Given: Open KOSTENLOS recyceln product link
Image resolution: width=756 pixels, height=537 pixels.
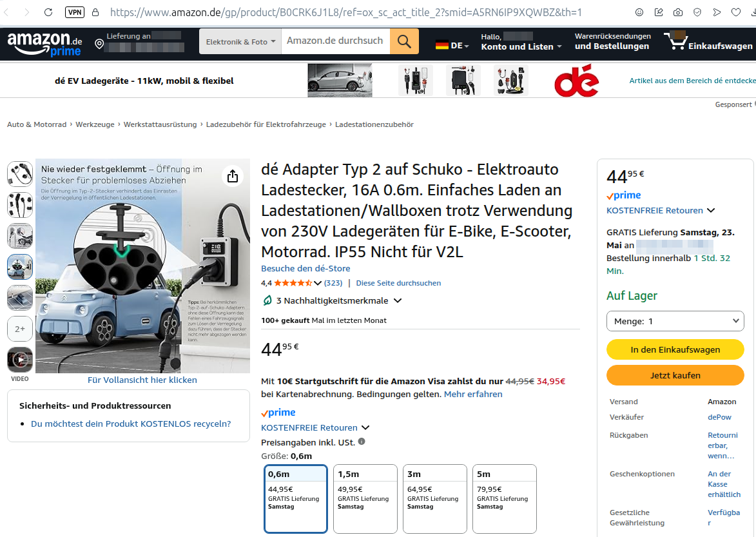Looking at the screenshot, I should coord(131,424).
